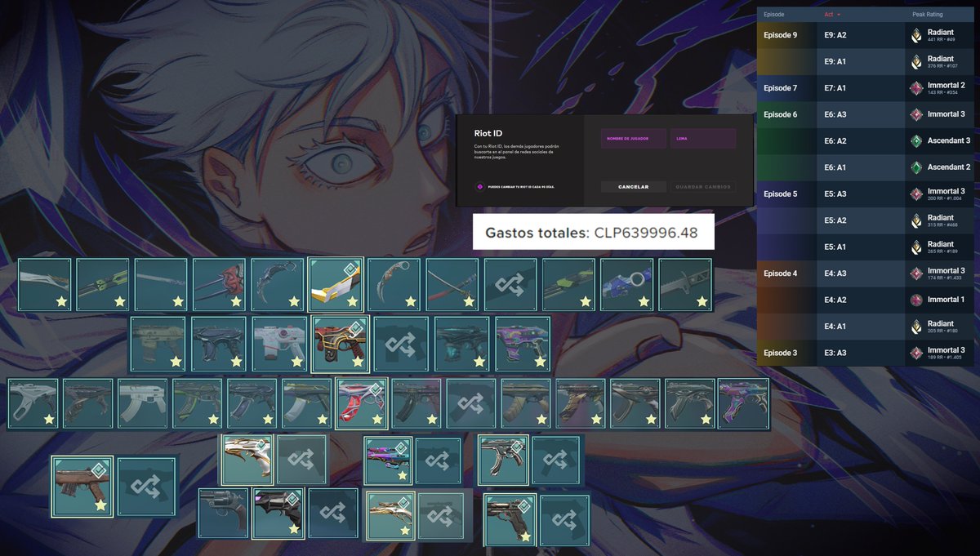
Task: Click the "Riot ID" dialog heading
Action: (x=487, y=132)
